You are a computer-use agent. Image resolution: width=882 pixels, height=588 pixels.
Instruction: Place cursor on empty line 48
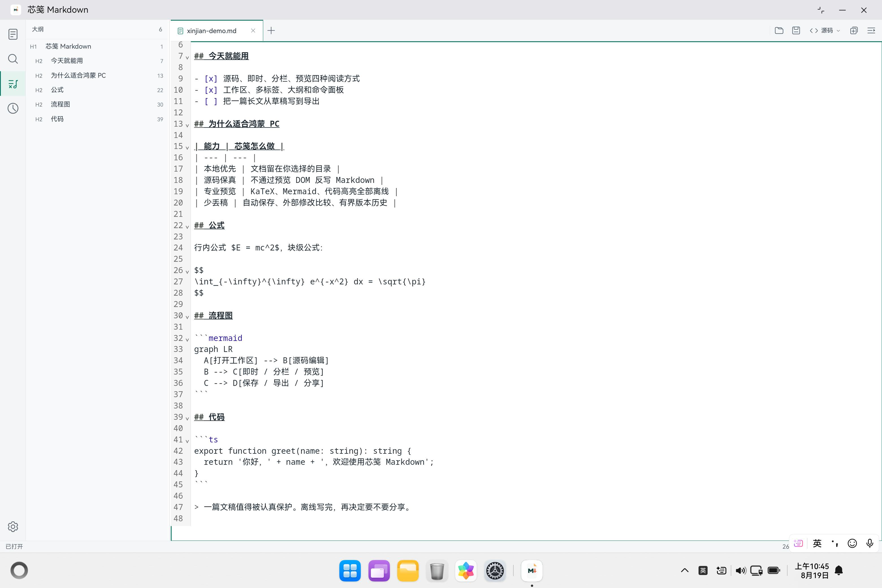pyautogui.click(x=536, y=518)
